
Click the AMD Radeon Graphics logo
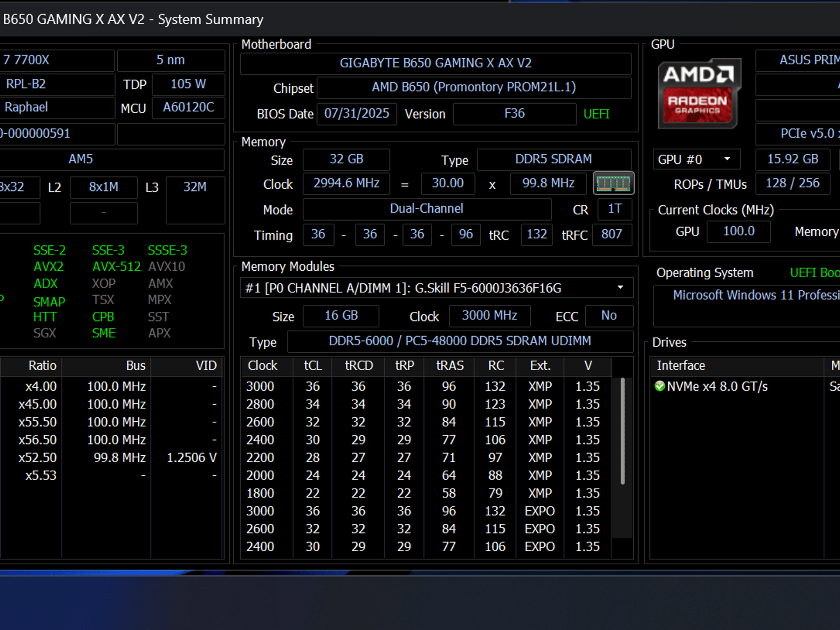[699, 93]
